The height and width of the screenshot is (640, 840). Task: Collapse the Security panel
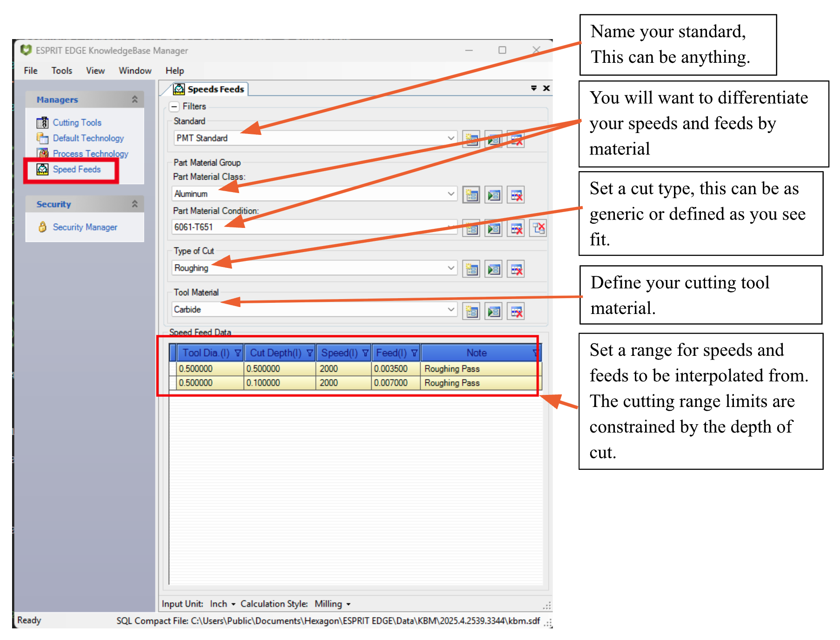[135, 203]
